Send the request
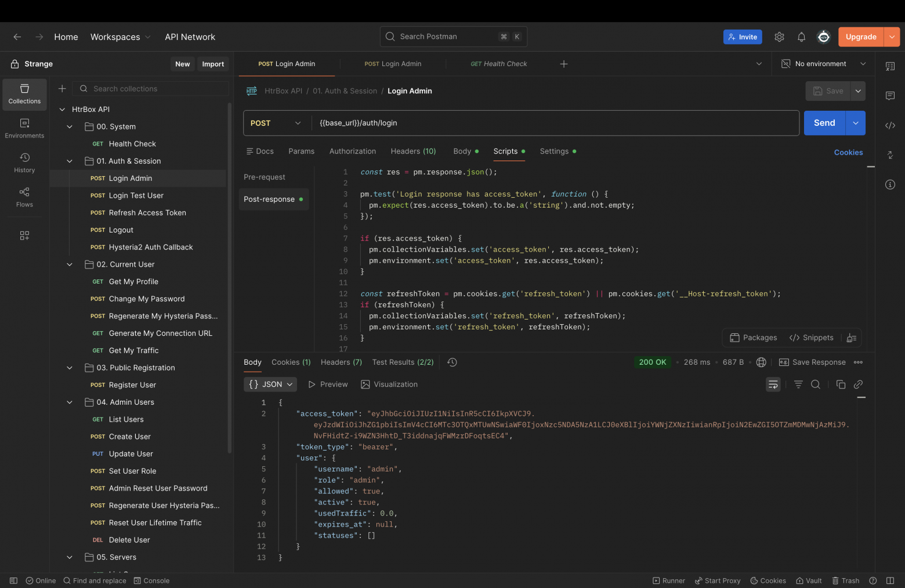Screen dimensions: 905x588 [824, 123]
